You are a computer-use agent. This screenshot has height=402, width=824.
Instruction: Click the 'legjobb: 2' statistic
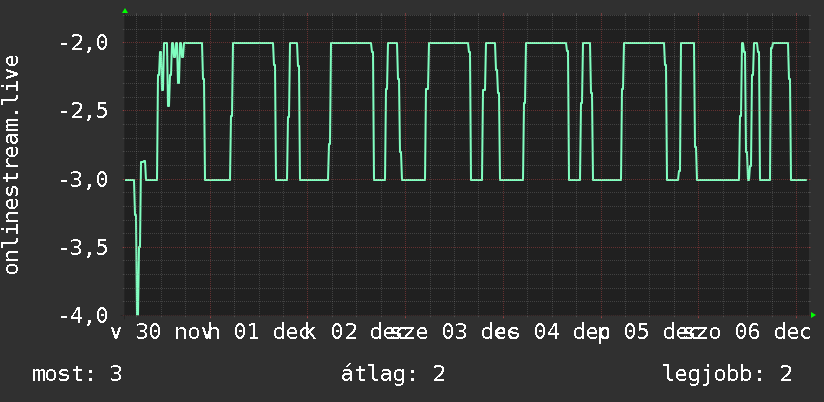727,374
